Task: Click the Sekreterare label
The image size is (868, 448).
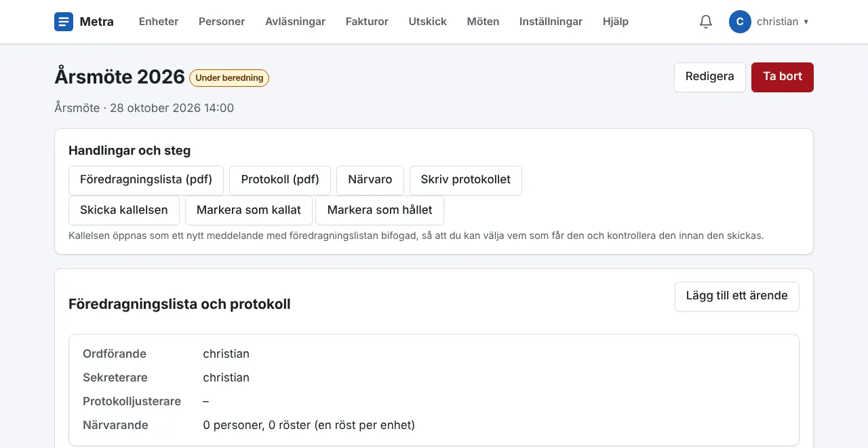Action: click(115, 377)
